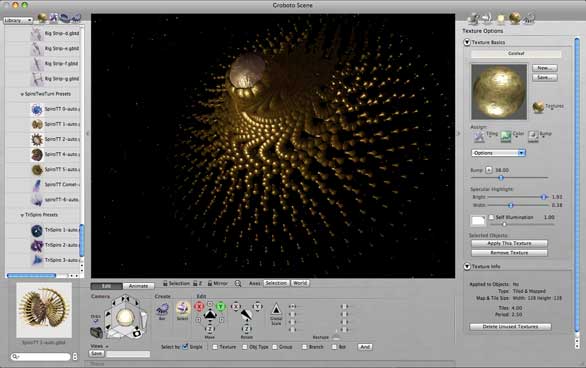The height and width of the screenshot is (368, 586).
Task: Click the green Y move axis button
Action: (220, 307)
